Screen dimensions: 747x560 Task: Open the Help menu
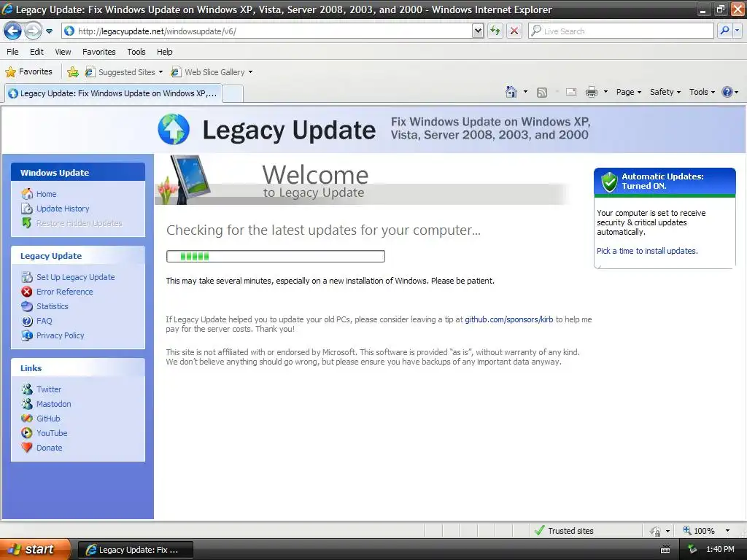click(x=165, y=52)
